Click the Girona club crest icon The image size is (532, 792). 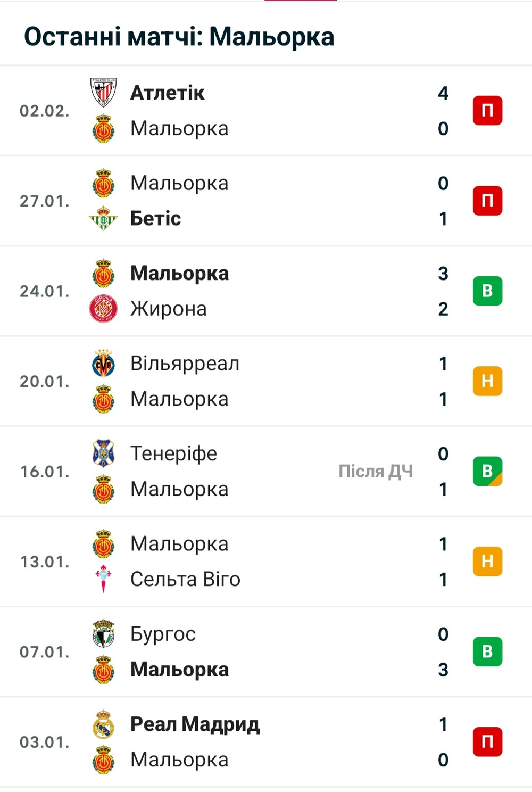[x=103, y=308]
